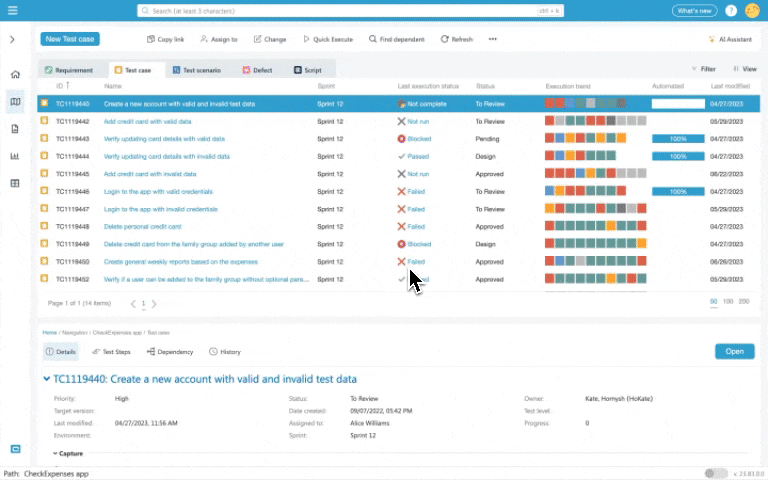Click Quick Execute play icon

[305, 39]
